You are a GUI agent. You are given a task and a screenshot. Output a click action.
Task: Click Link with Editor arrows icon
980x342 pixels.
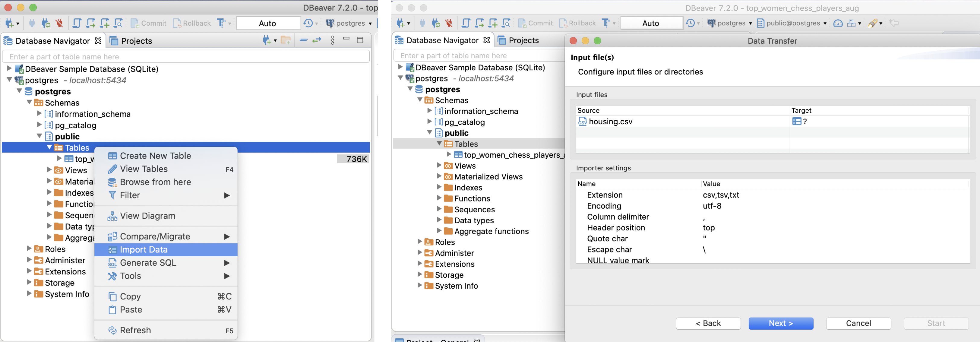tap(317, 40)
